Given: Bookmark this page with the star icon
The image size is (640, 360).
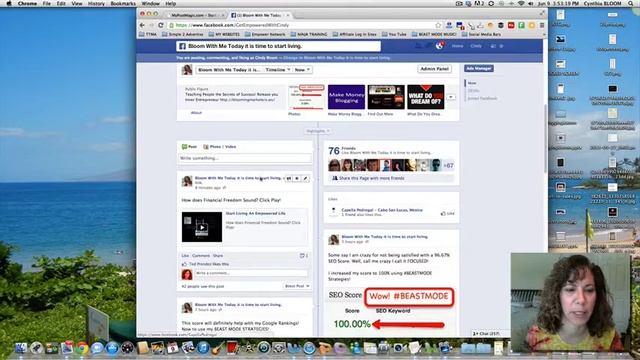Looking at the screenshot, I should point(438,25).
